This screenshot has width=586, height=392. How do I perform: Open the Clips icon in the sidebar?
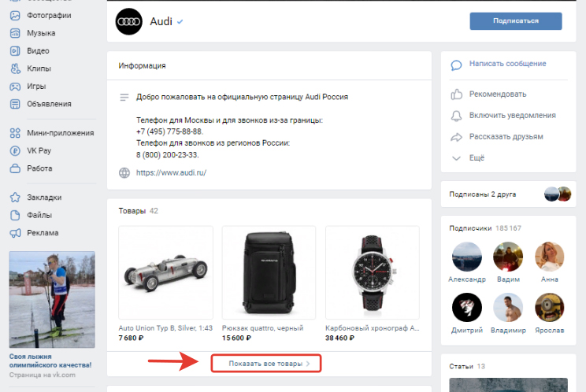click(x=15, y=68)
